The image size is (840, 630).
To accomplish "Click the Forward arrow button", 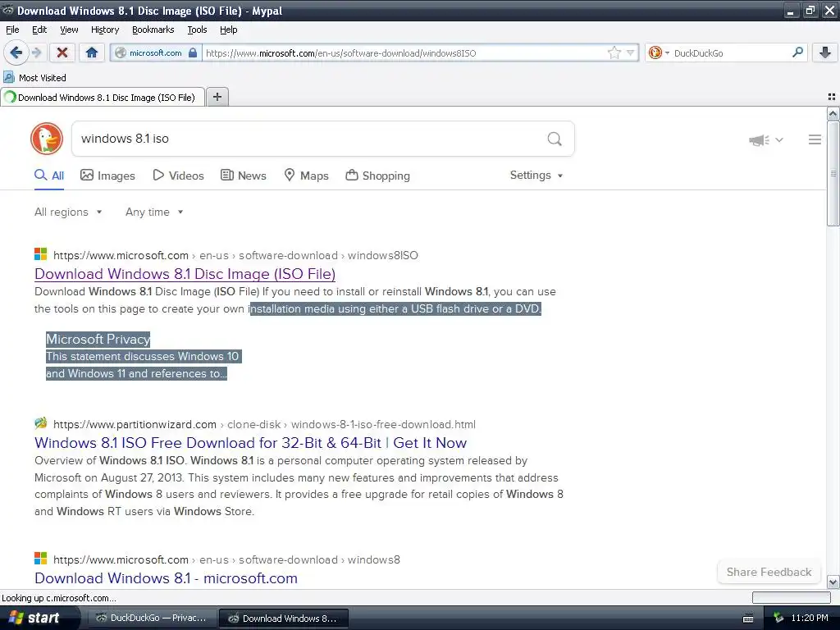I will (x=37, y=52).
